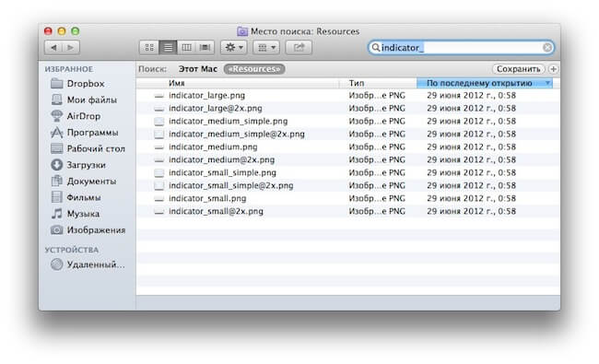599x364 pixels.
Task: Open Документы in the sidebar
Action: tap(91, 182)
